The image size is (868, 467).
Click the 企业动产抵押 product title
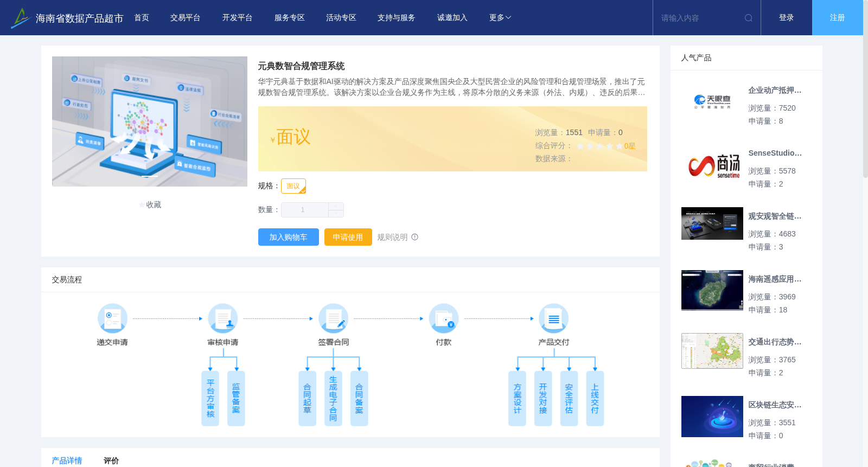point(775,90)
